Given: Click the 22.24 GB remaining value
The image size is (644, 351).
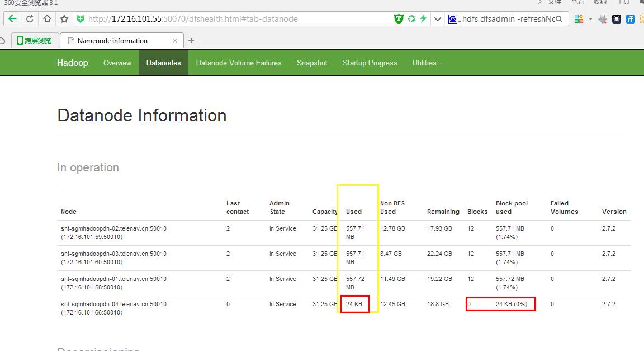Looking at the screenshot, I should pyautogui.click(x=439, y=254).
